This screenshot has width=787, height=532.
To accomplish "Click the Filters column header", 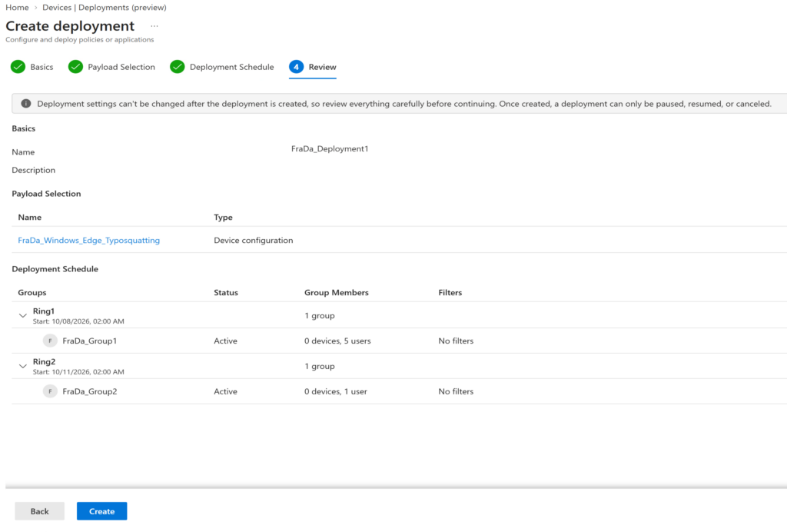I will click(450, 293).
